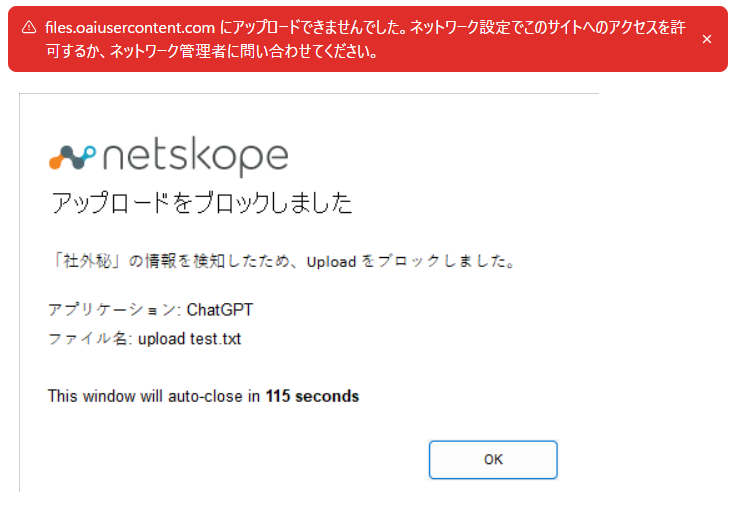Click the アップロードできませんでした phrase in the banner
This screenshot has width=751, height=510.
click(326, 28)
